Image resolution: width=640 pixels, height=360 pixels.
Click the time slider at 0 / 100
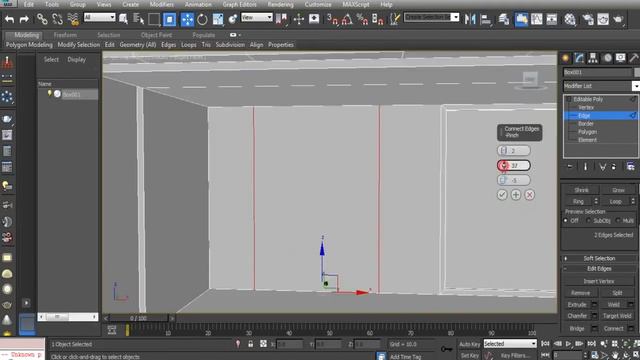pyautogui.click(x=138, y=318)
